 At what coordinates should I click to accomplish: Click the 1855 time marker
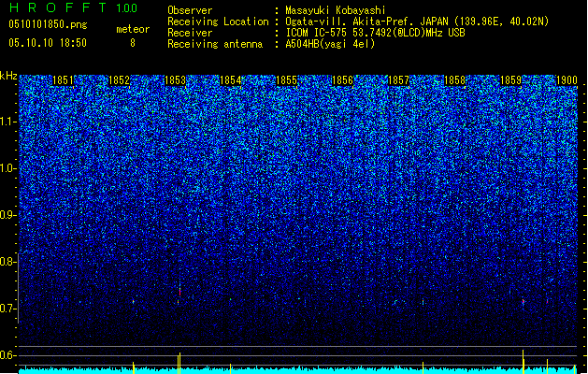click(286, 80)
